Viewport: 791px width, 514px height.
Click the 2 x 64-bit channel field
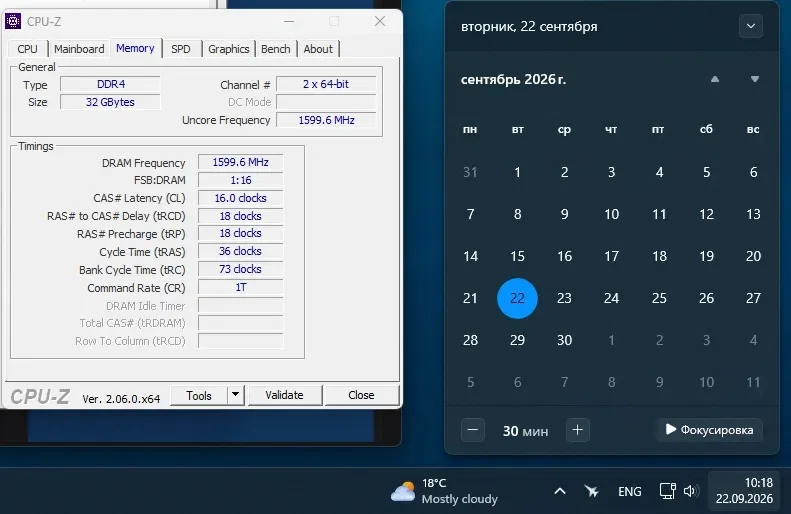(x=326, y=84)
